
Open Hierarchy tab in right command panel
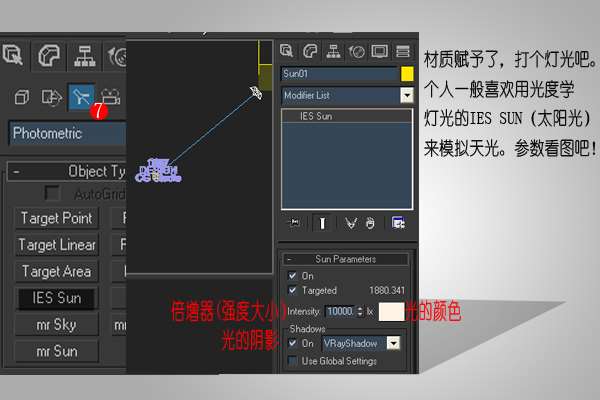pyautogui.click(x=333, y=51)
